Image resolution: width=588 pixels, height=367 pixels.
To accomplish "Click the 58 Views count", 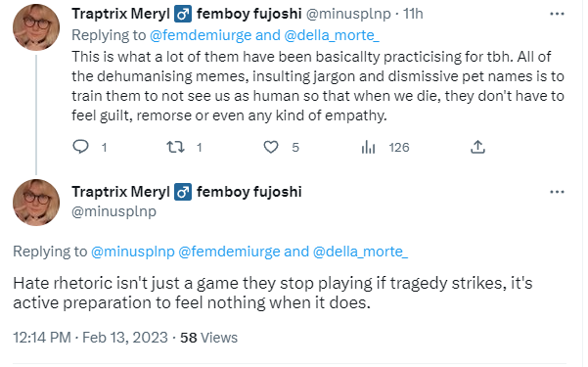I will click(x=208, y=338).
